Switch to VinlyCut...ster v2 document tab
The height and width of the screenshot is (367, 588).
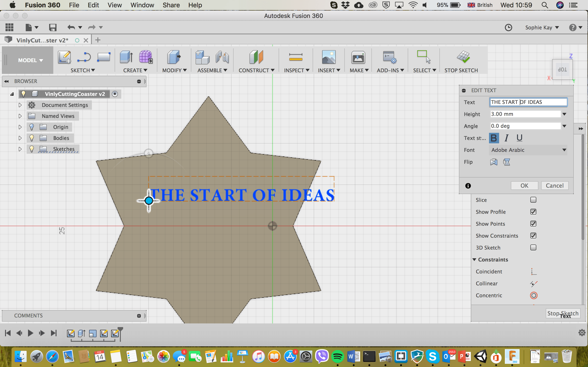click(x=42, y=40)
